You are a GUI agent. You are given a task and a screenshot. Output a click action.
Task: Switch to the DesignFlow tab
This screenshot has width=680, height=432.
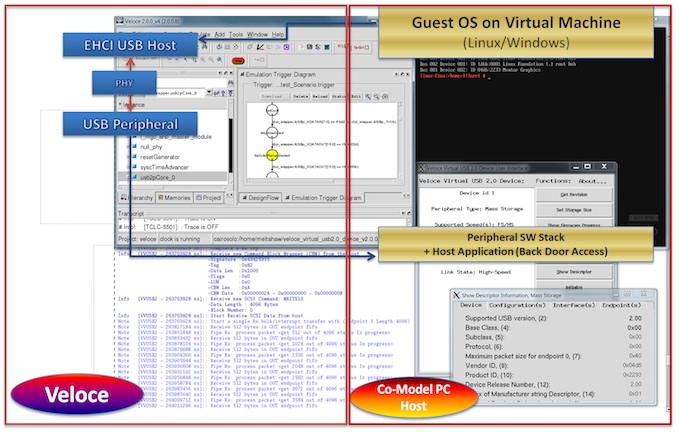(260, 198)
